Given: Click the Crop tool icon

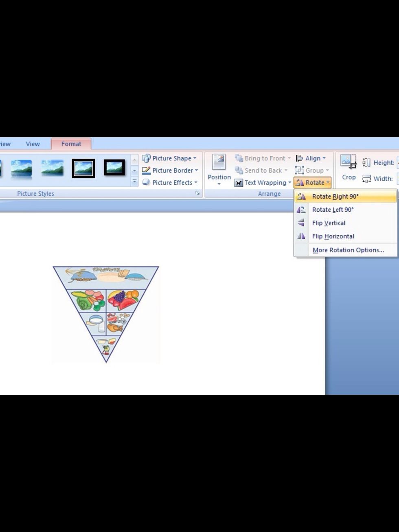Looking at the screenshot, I should tap(349, 162).
